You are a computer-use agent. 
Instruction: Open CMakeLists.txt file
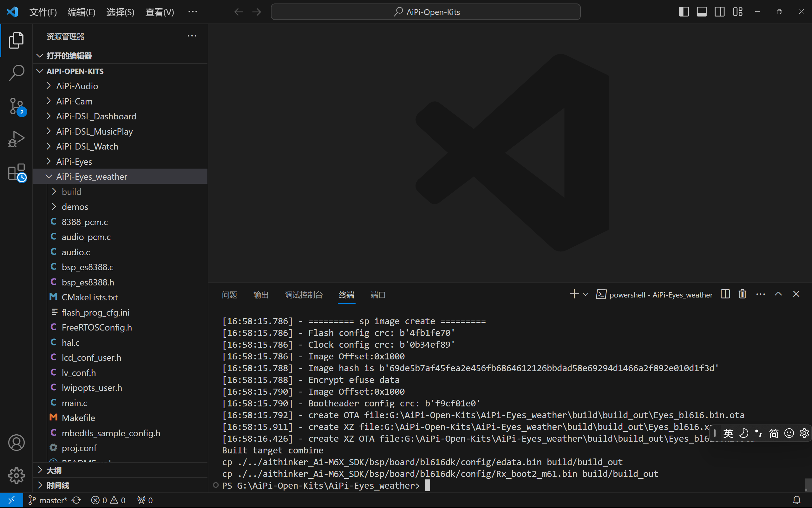120,297
